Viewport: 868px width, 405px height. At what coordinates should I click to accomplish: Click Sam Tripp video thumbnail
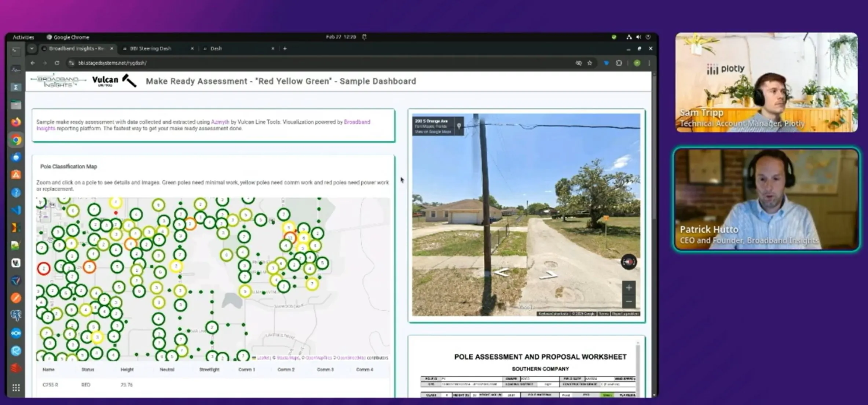(766, 82)
